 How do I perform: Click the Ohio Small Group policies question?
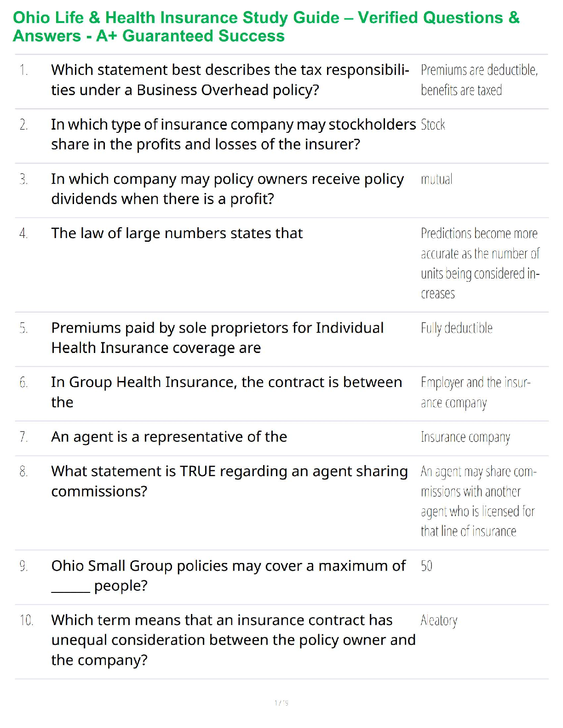[x=228, y=575]
